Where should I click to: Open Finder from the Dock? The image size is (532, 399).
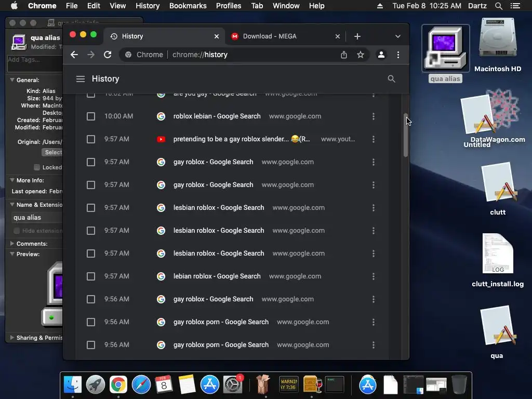pos(73,384)
